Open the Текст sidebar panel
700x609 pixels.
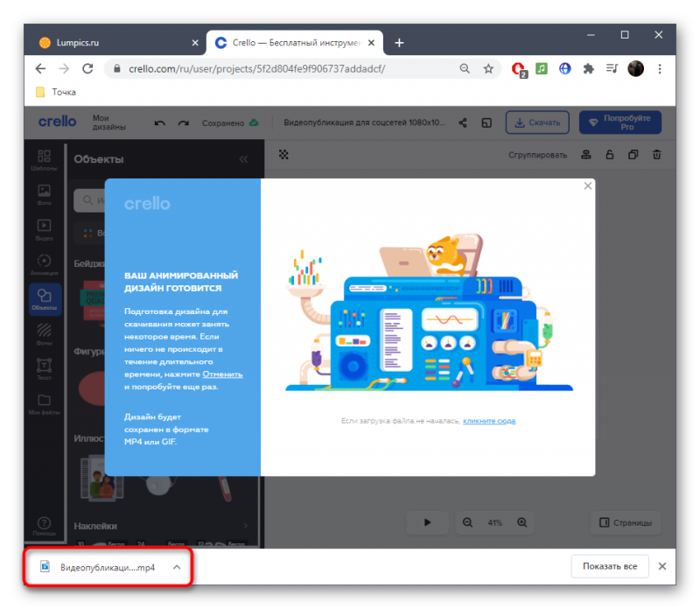tap(44, 368)
